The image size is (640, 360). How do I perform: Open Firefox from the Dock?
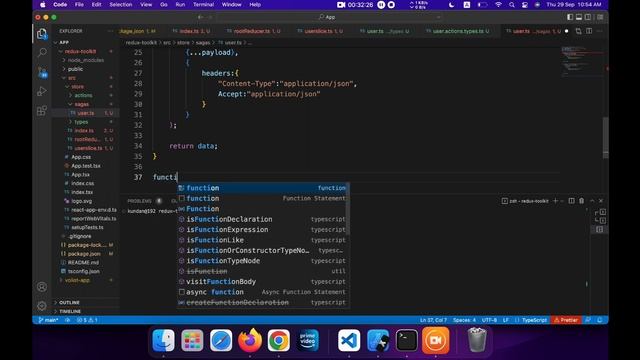(250, 340)
